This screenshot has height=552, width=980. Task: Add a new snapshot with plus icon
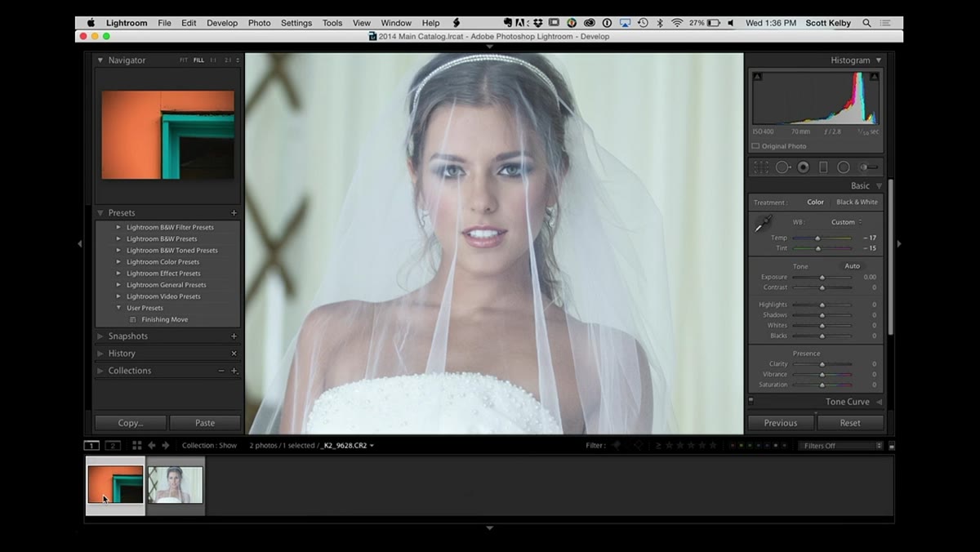coord(234,336)
